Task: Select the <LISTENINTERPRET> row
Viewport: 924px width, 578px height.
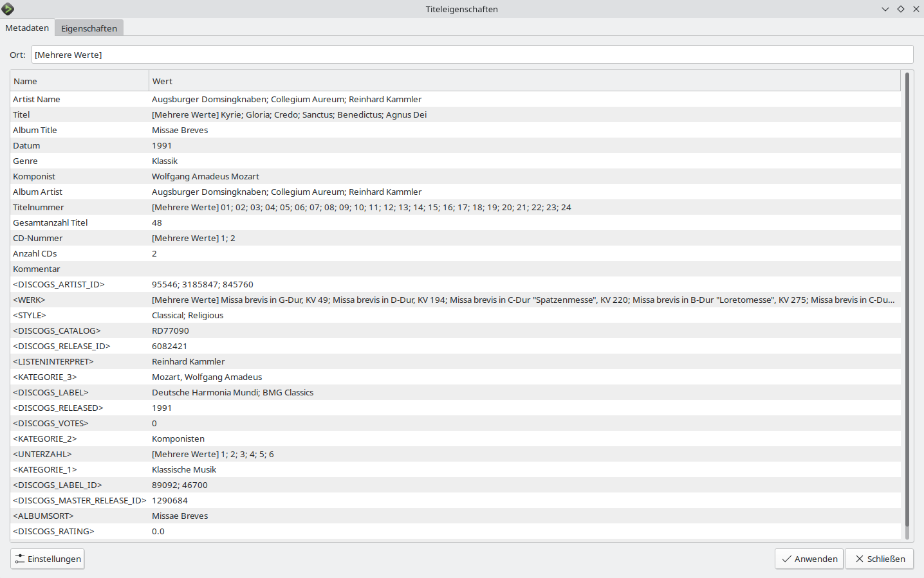Action: [x=456, y=361]
